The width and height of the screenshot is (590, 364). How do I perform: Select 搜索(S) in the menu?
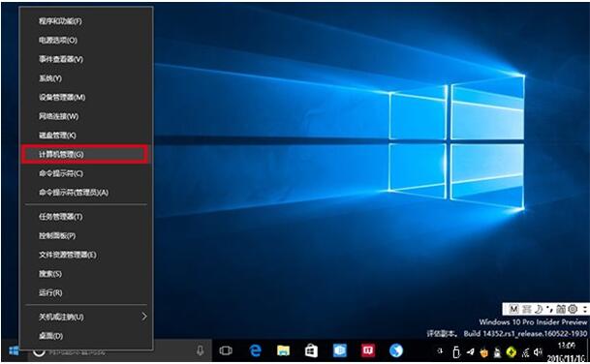pyautogui.click(x=86, y=274)
